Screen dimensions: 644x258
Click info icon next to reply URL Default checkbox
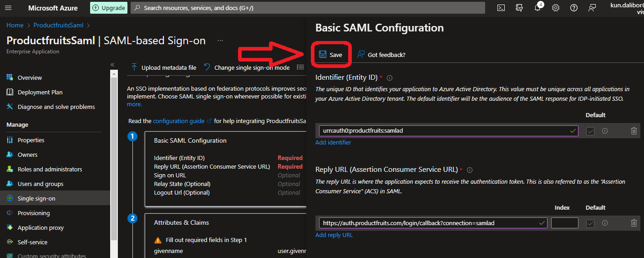(x=605, y=223)
